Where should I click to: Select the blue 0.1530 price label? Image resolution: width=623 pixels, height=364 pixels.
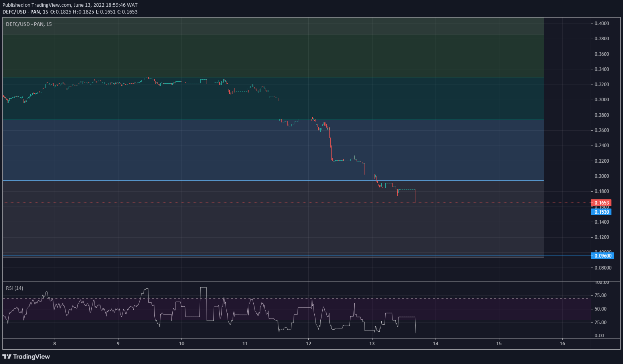(601, 212)
